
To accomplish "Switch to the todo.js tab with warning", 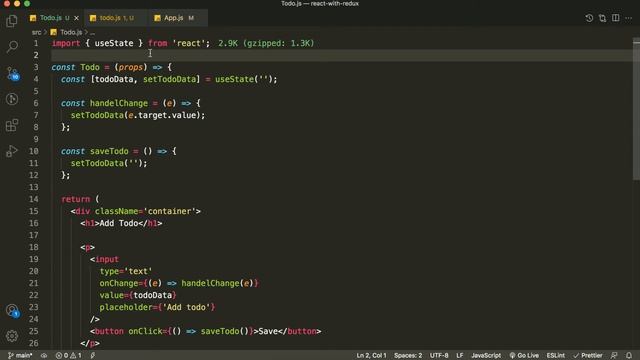I will click(x=116, y=18).
